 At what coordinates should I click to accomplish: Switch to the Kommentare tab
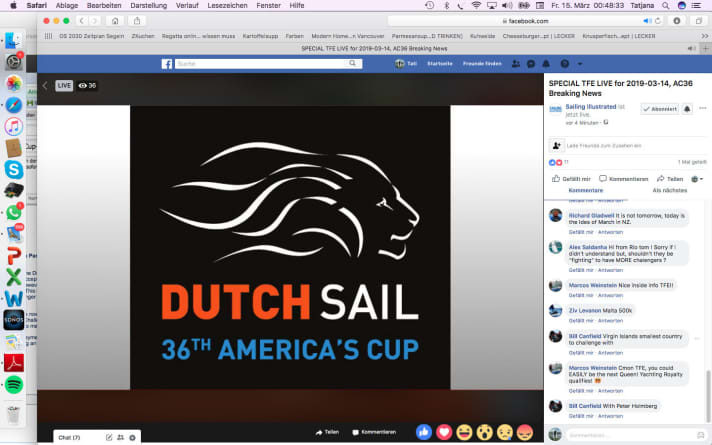coord(586,190)
